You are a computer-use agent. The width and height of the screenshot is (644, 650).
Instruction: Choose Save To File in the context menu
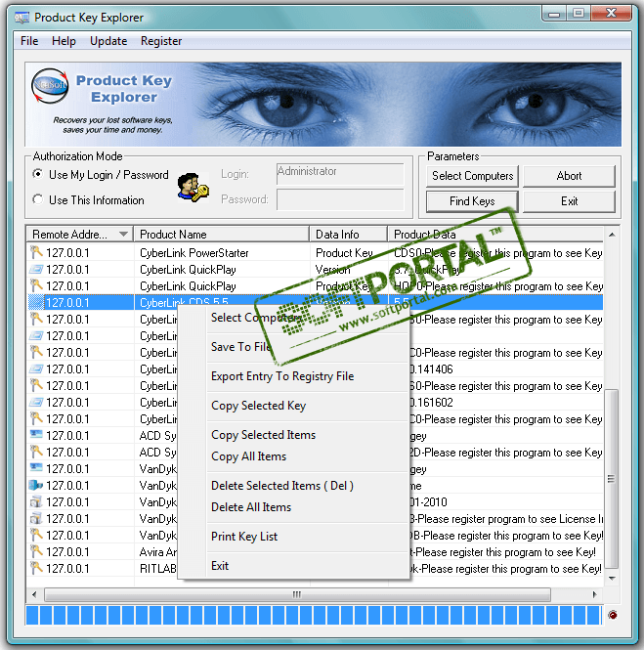point(293,347)
